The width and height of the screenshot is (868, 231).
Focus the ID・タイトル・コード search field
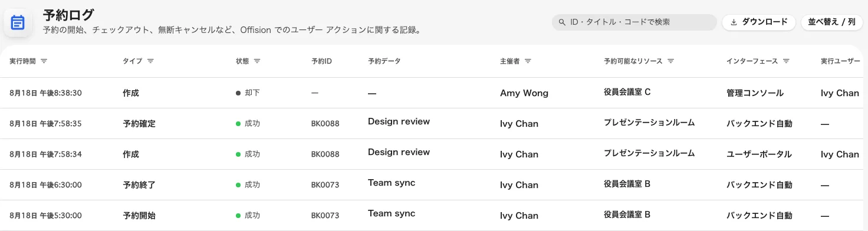coord(634,22)
